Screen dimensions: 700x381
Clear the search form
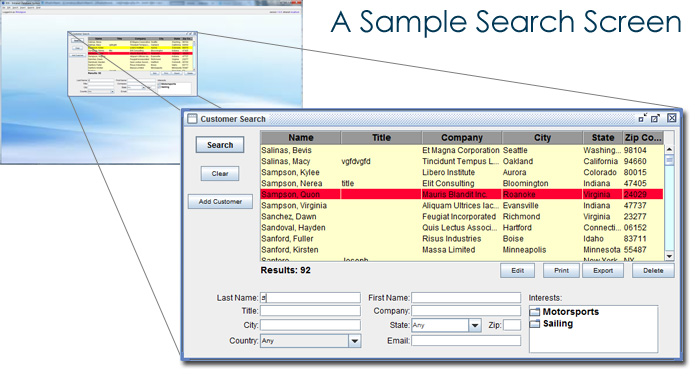pos(220,173)
